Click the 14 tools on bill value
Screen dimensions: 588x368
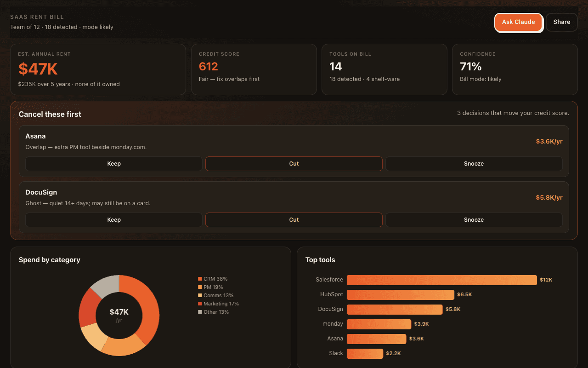tap(336, 67)
